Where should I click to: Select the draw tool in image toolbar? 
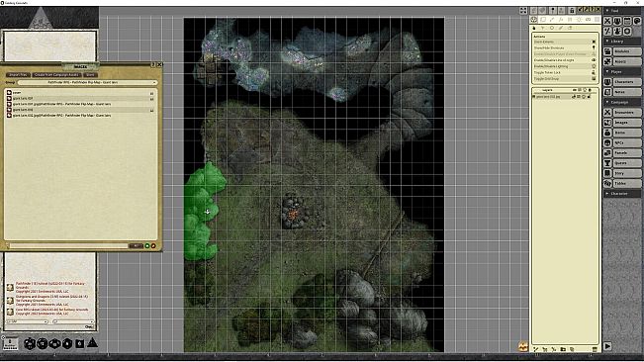[552, 20]
